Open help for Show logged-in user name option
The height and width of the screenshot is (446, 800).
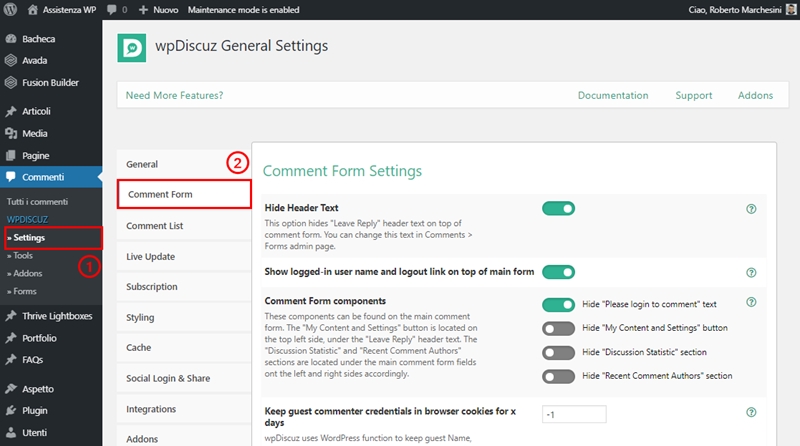pos(751,272)
